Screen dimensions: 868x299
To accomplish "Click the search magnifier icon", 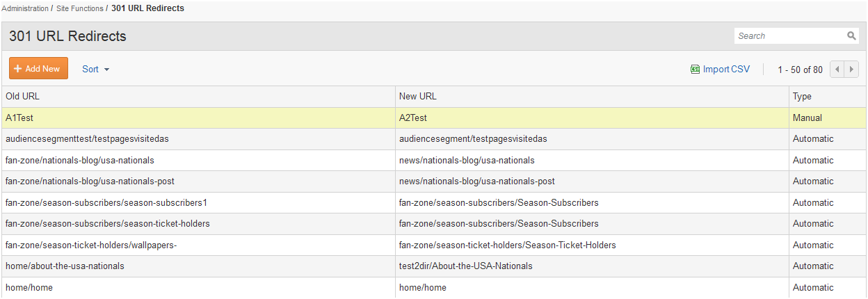I will [x=851, y=36].
